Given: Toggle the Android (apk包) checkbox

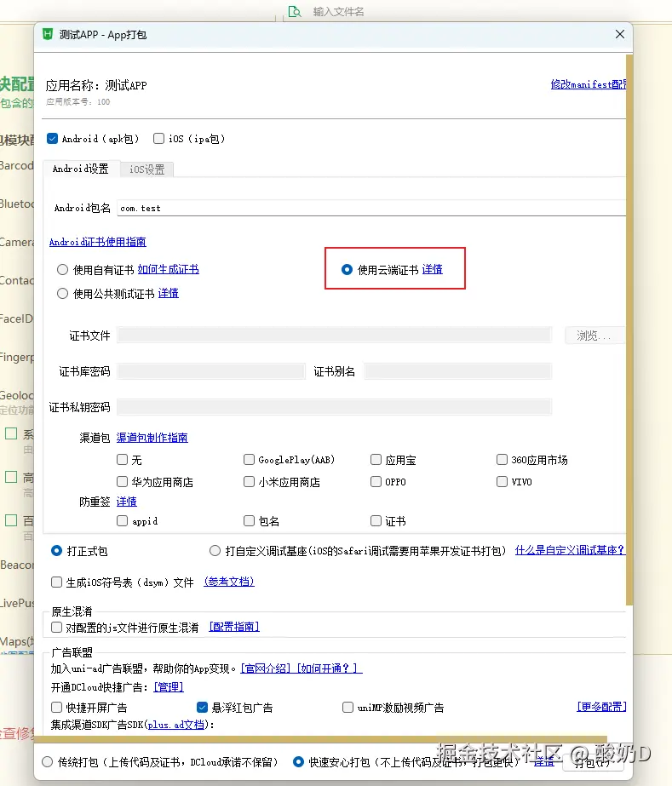Looking at the screenshot, I should 52,138.
